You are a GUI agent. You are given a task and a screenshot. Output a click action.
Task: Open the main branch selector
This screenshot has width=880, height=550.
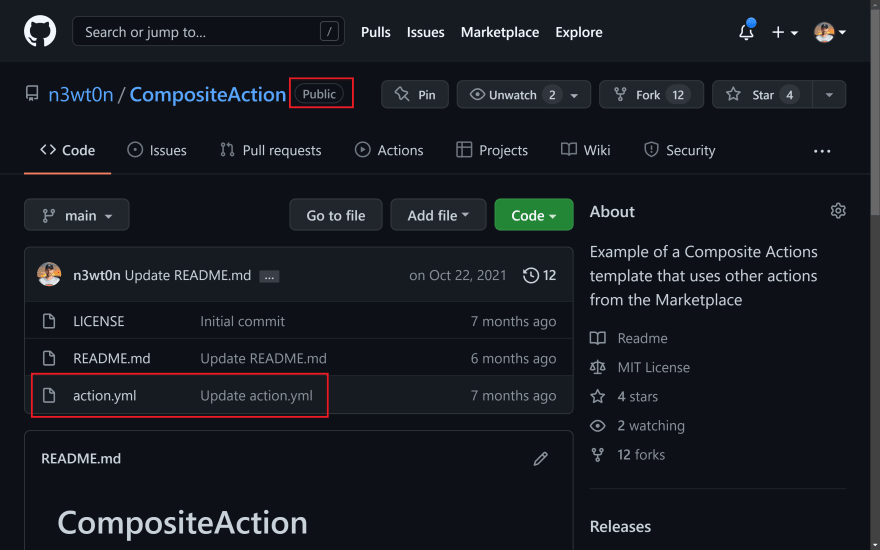tap(77, 215)
